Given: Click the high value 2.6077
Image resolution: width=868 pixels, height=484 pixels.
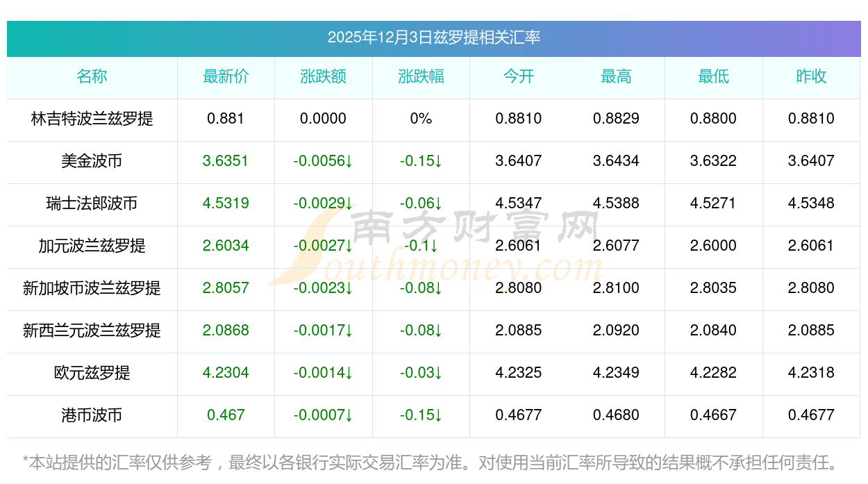Looking at the screenshot, I should pos(616,246).
